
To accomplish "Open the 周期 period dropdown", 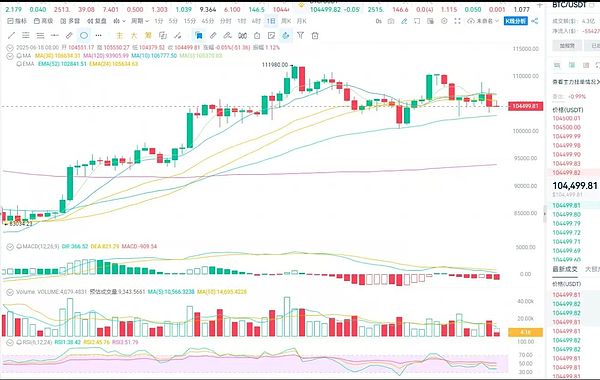I will click(x=140, y=21).
